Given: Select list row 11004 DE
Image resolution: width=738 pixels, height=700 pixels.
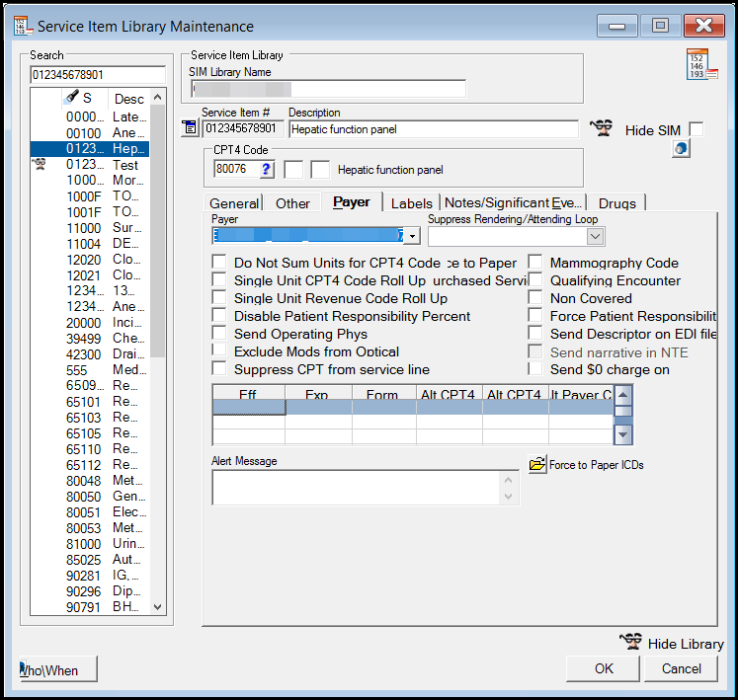Looking at the screenshot, I should point(90,244).
